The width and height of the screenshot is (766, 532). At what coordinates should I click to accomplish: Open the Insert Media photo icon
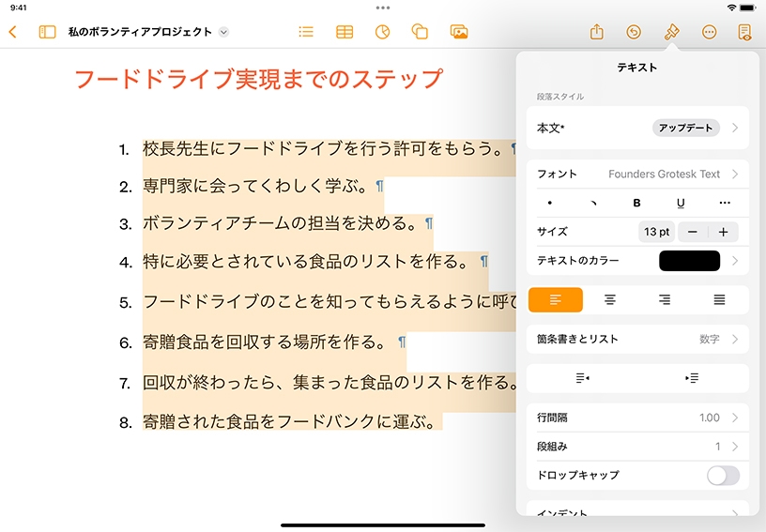point(459,32)
